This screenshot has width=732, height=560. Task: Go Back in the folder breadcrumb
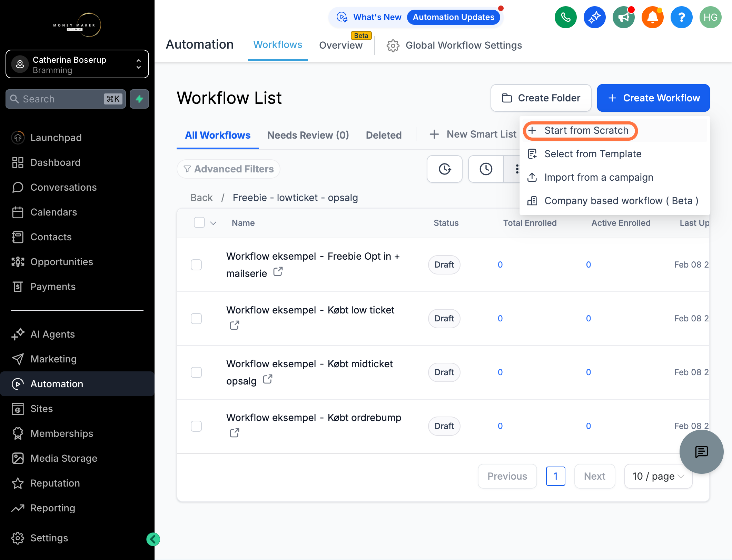point(201,198)
